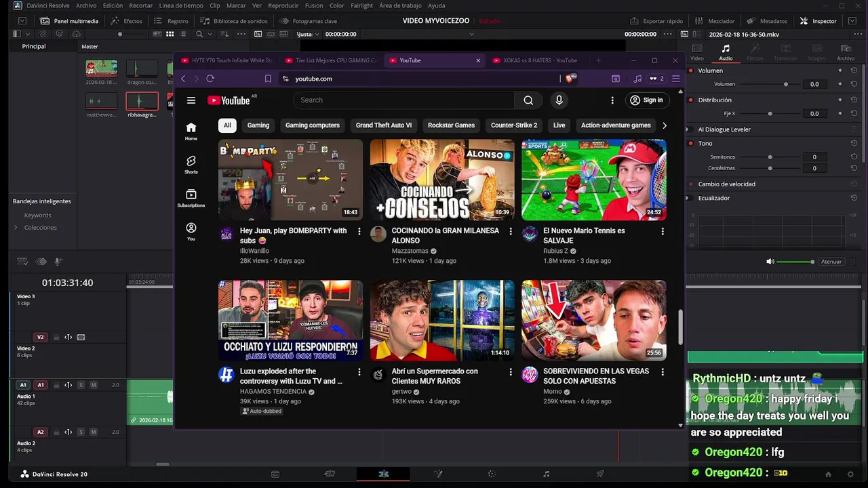This screenshot has height=488, width=868.
Task: Mute the Audio 2 track
Action: point(94,432)
